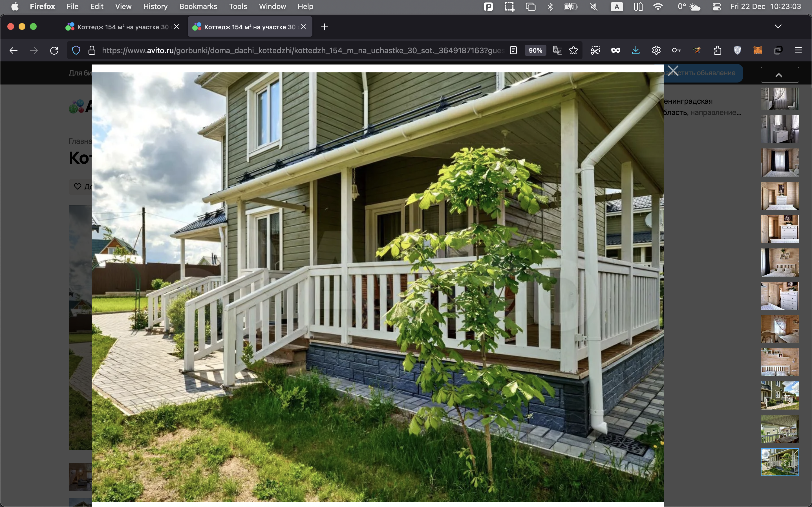Open Reader View from address bar

[513, 50]
